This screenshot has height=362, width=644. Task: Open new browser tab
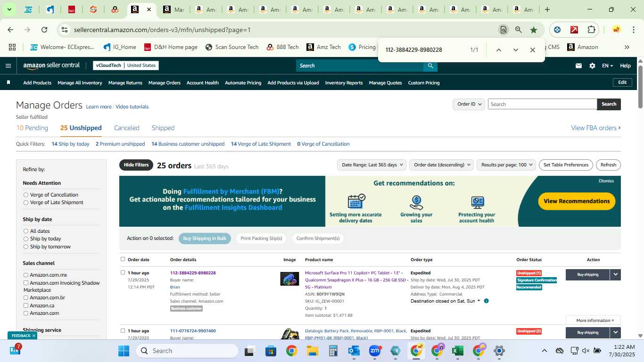547,9
